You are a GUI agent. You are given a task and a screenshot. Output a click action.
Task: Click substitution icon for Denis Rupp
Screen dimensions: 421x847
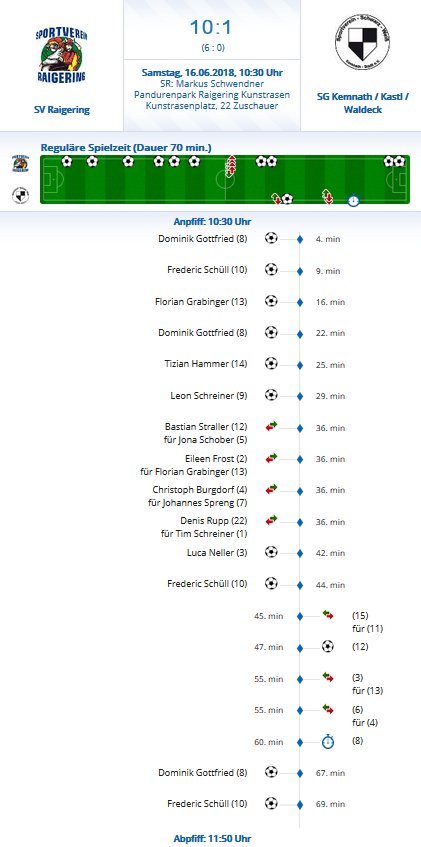pyautogui.click(x=271, y=521)
